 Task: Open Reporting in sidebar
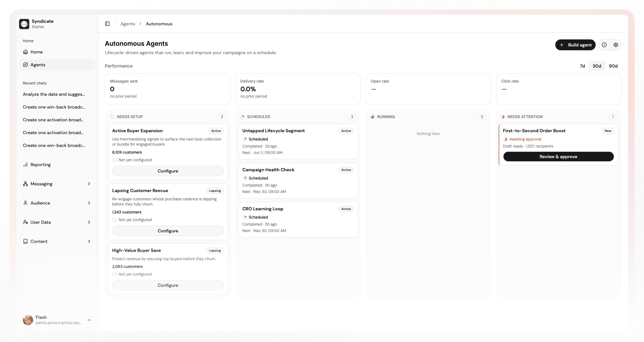point(57,165)
